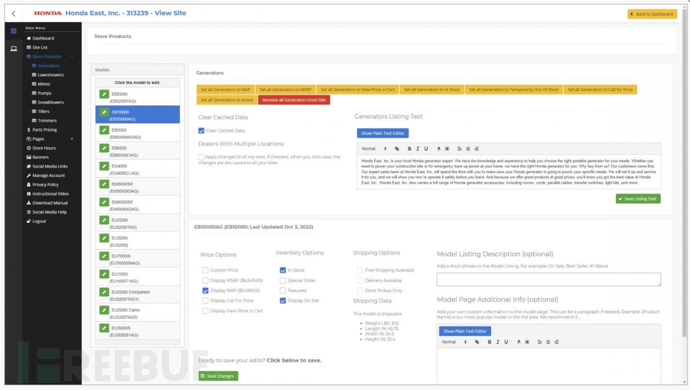Toggle the Featured inventory checkbox

283,291
